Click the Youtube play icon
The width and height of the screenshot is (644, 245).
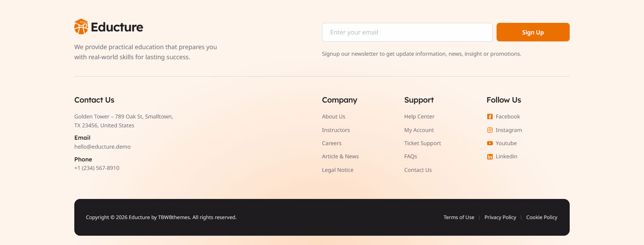click(490, 143)
